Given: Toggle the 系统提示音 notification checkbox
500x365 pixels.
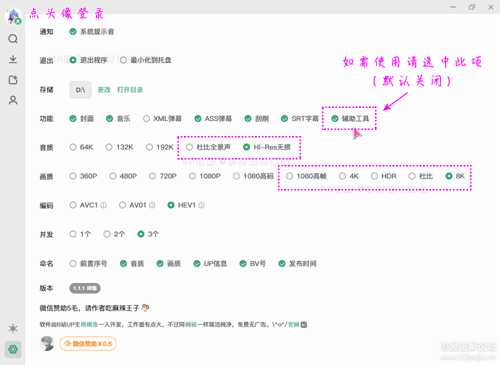Looking at the screenshot, I should [x=73, y=32].
